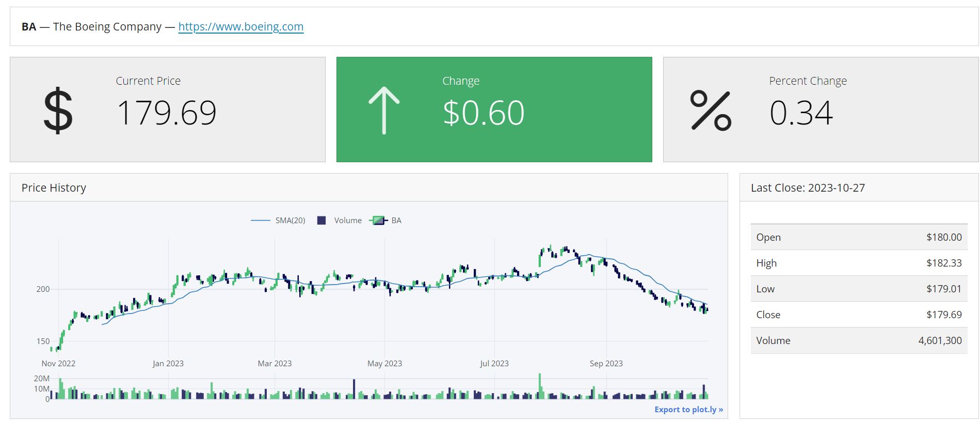Select the High price table row
980x421 pixels.
[859, 263]
